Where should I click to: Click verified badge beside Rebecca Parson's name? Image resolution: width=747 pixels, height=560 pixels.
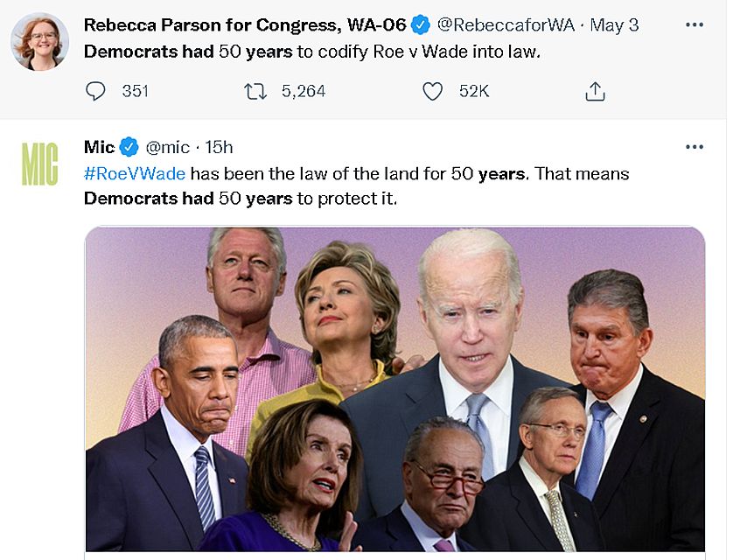[x=420, y=24]
